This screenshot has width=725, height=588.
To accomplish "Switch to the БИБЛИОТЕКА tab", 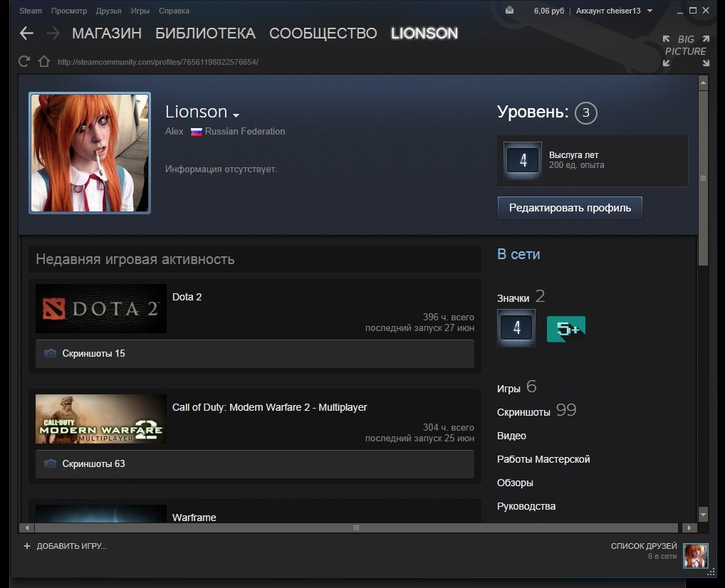I will (205, 33).
